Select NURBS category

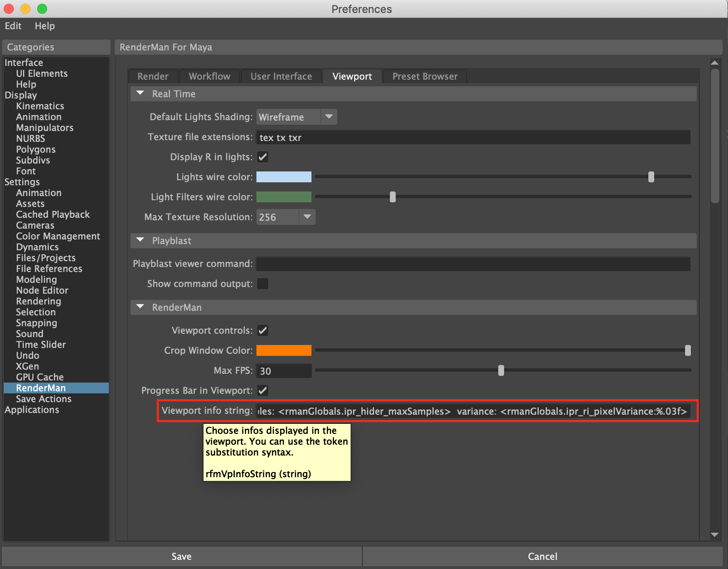[x=30, y=138]
